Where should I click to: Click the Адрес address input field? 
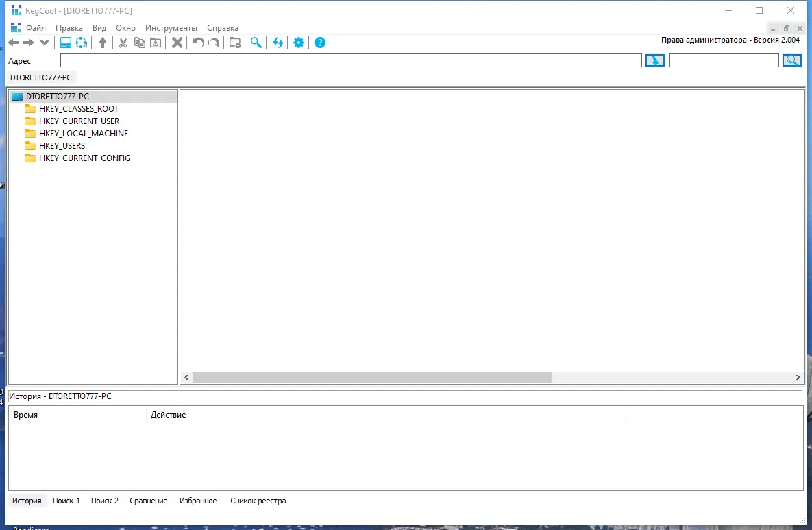[x=351, y=60]
